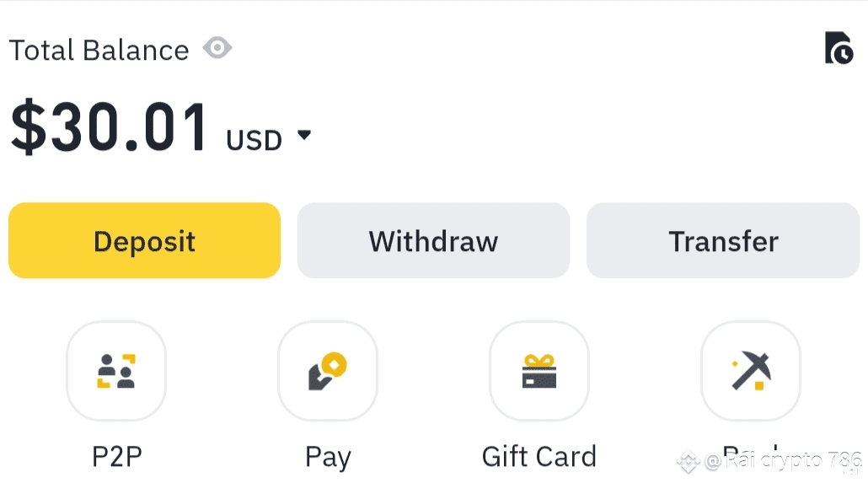The height and width of the screenshot is (483, 868).
Task: Tap the $30.01 balance amount
Action: (109, 126)
